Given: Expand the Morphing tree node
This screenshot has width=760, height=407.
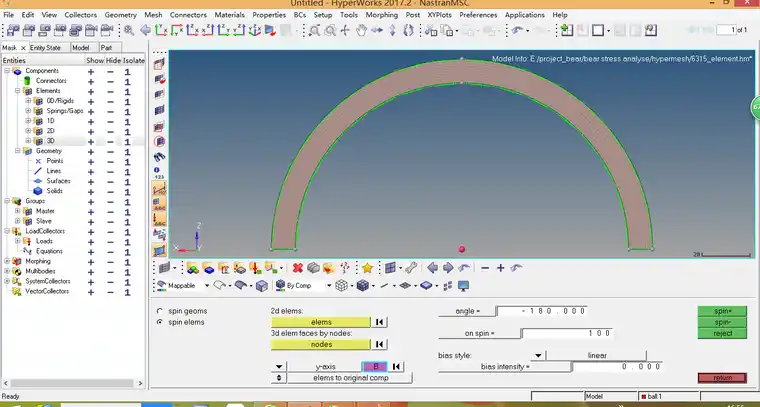Looking at the screenshot, I should pyautogui.click(x=7, y=261).
